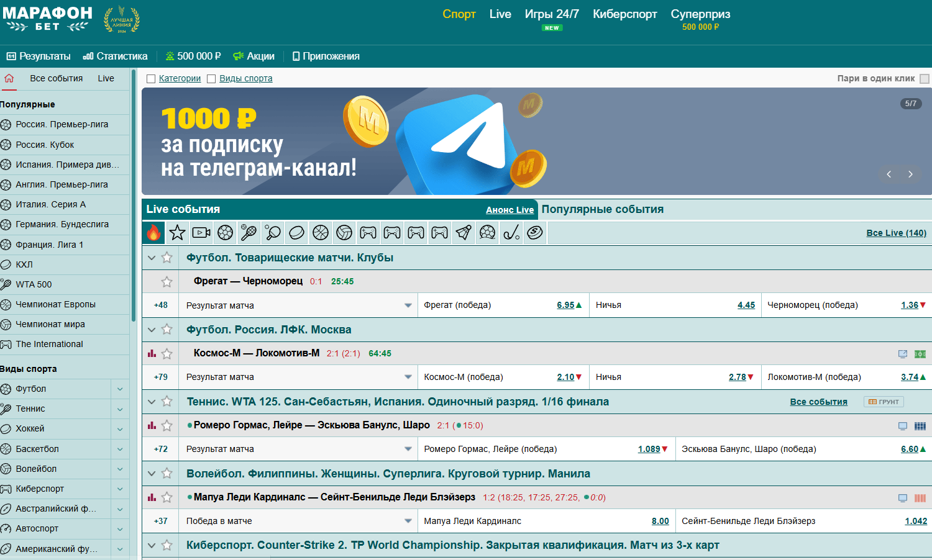
Task: Open green pitch tracker icon for Космос-М match
Action: pyautogui.click(x=920, y=354)
